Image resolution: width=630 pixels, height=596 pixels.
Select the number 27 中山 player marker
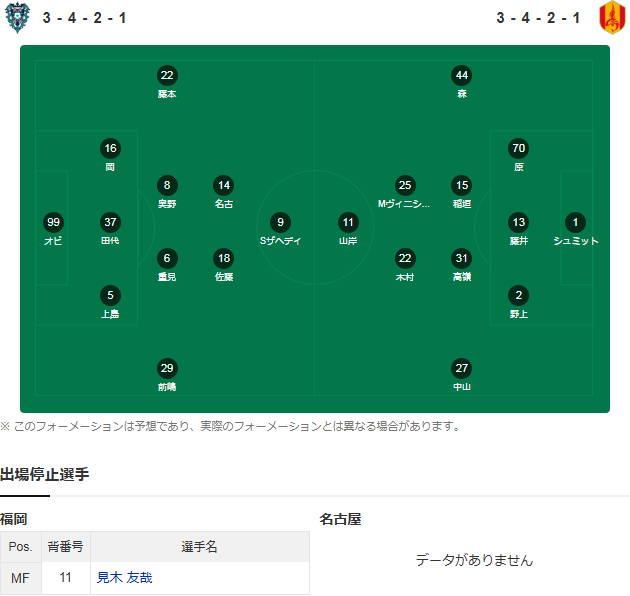click(x=461, y=368)
